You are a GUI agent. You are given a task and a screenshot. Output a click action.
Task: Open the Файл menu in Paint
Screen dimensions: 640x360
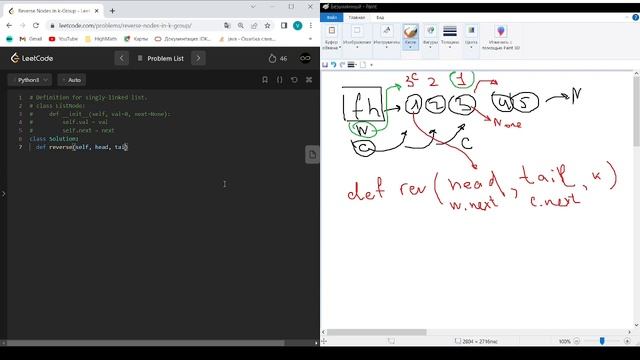pyautogui.click(x=332, y=18)
